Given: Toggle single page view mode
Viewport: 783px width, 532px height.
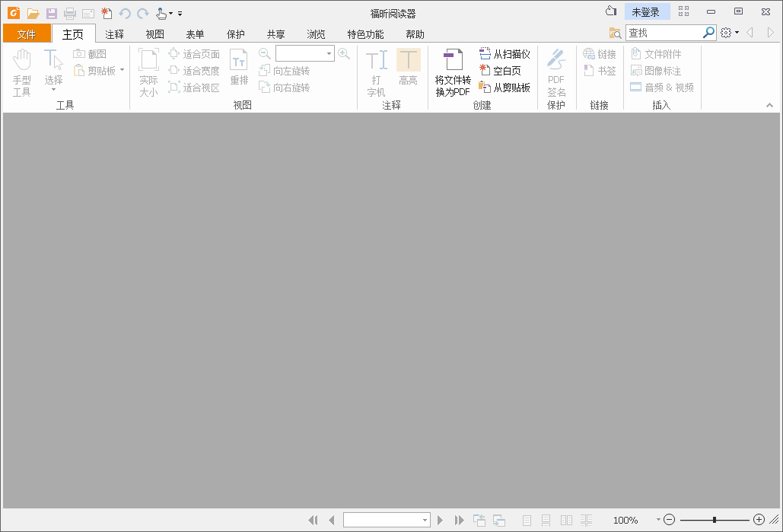Looking at the screenshot, I should tap(527, 521).
